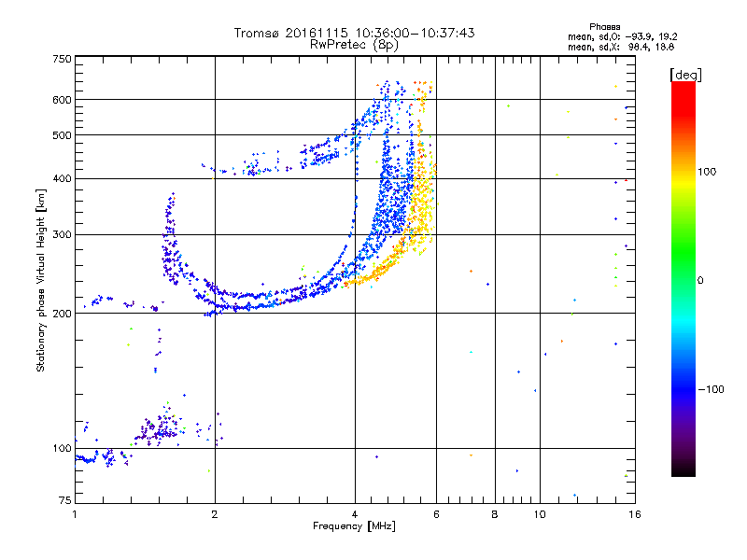The image size is (747, 560).
Task: Select the "mean, sd,X: 98.4, 18.8" line
Action: [621, 47]
